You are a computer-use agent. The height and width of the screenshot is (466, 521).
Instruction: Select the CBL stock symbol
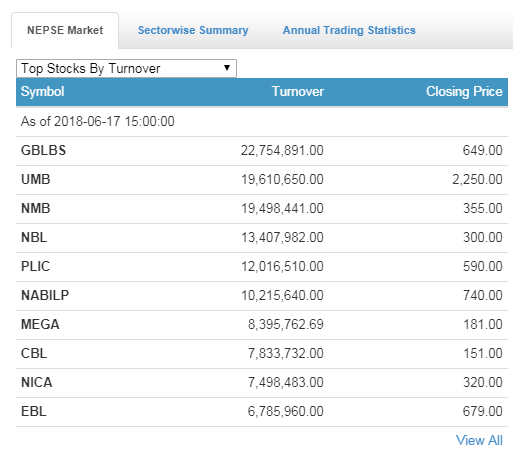point(34,353)
